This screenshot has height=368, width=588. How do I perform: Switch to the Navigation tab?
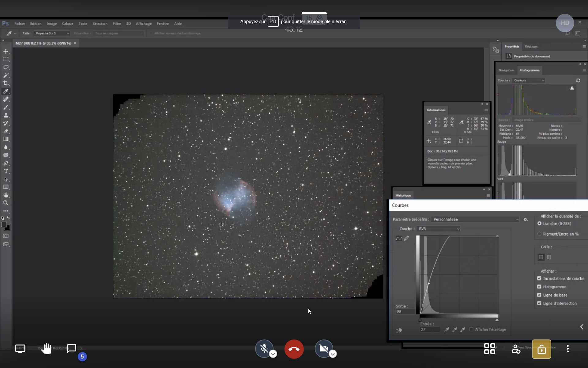point(506,70)
